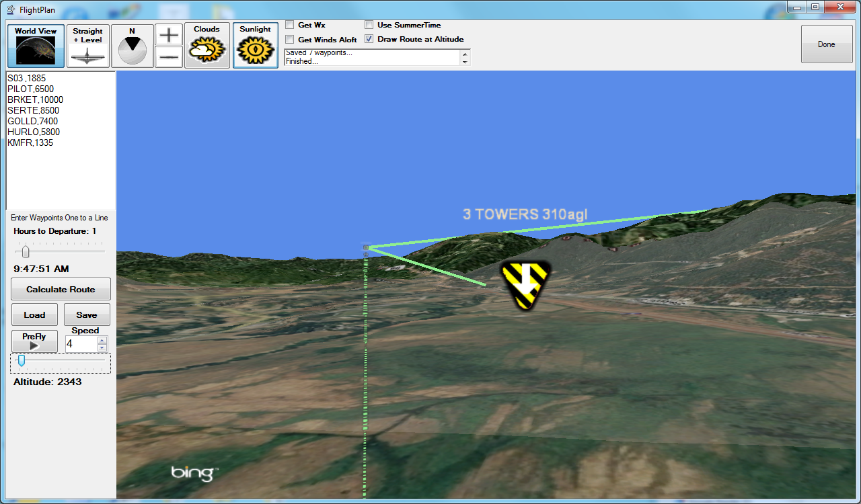The width and height of the screenshot is (861, 504).
Task: Uncheck Draw Route at Altitude
Action: point(369,39)
